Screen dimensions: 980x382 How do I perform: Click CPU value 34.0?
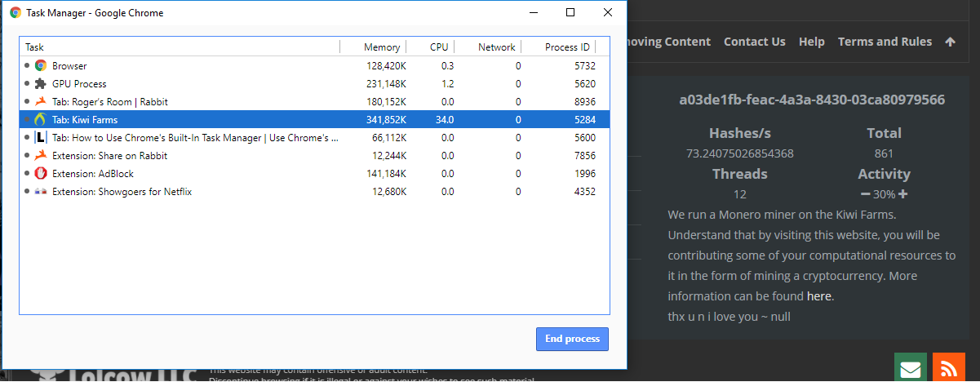tap(445, 120)
